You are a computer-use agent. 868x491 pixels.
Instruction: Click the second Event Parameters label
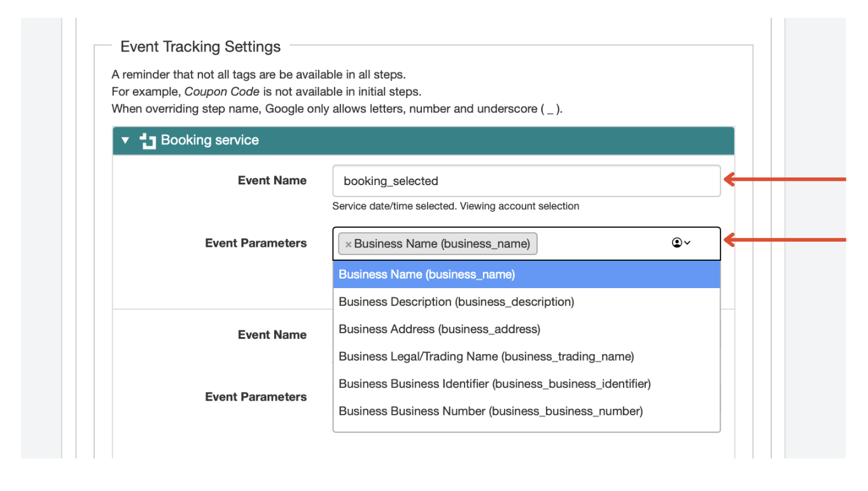255,397
